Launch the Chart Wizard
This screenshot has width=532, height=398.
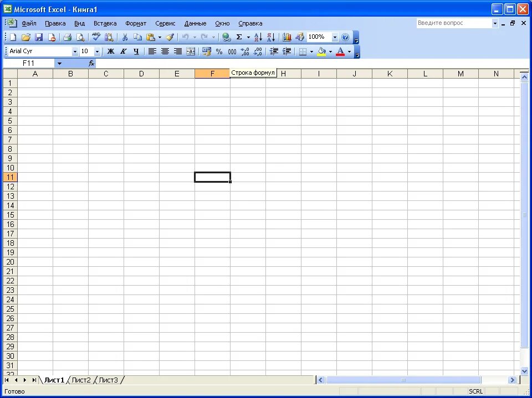coord(287,37)
